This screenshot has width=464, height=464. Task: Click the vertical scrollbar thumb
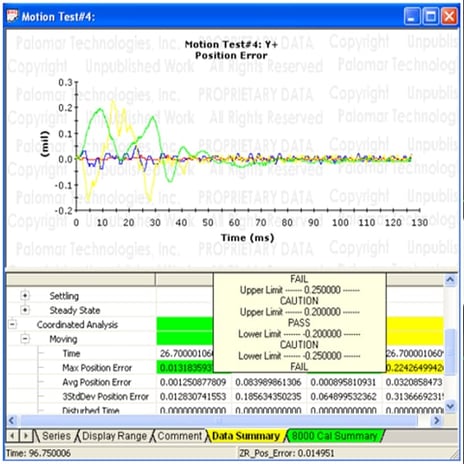pyautogui.click(x=450, y=352)
